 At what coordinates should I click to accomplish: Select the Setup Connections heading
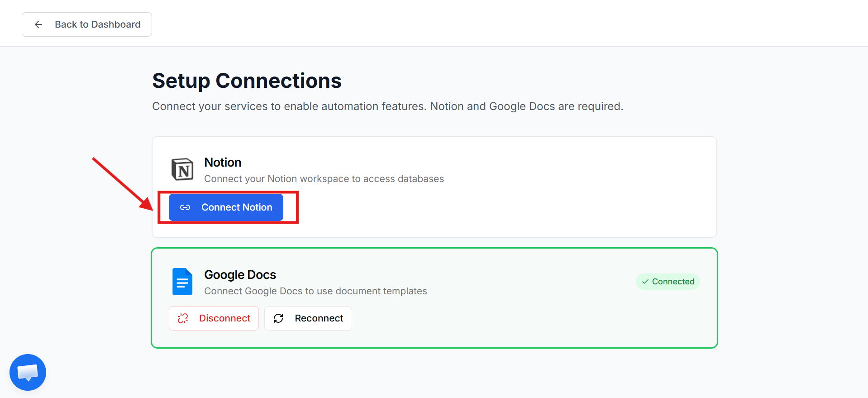click(247, 81)
